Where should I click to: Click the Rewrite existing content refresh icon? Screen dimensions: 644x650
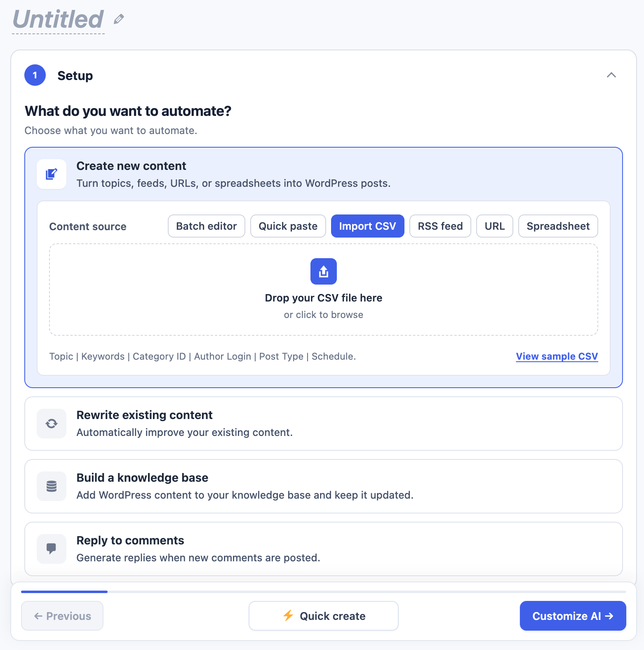(x=52, y=424)
